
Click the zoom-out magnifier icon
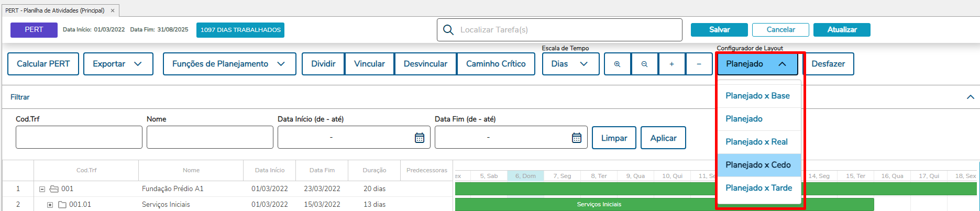coord(644,64)
